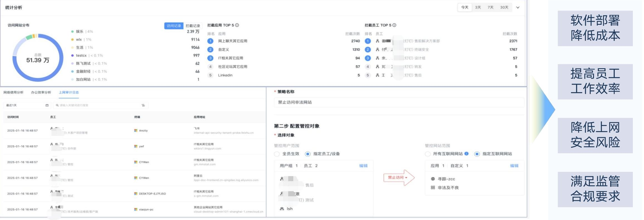Switch chart to 拦截记录 view

pyautogui.click(x=193, y=26)
